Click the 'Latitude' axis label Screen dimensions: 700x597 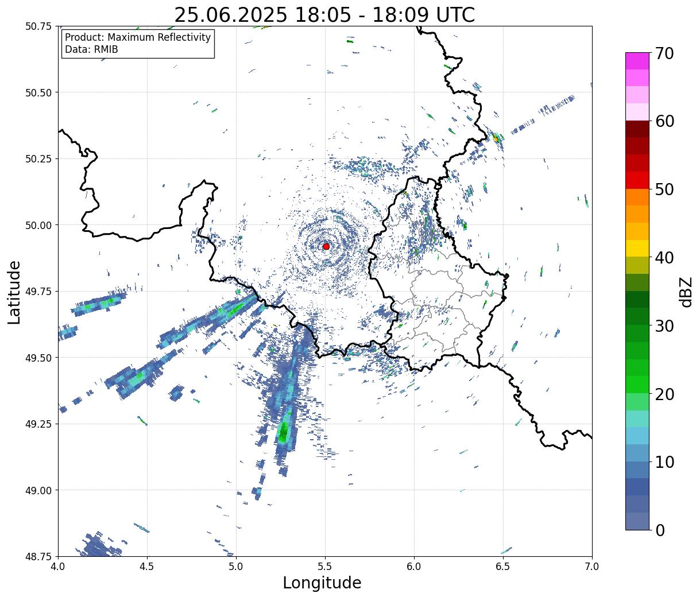[14, 292]
